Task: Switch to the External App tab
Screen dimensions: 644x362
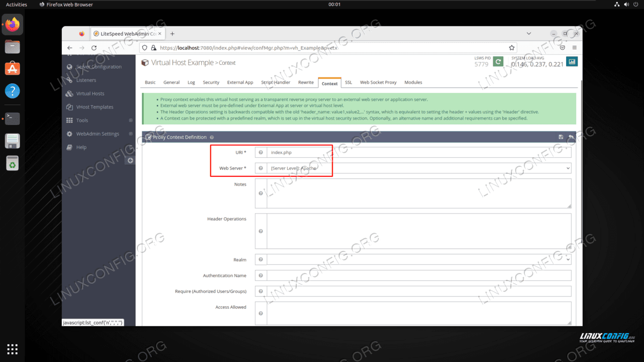Action: 240,83
